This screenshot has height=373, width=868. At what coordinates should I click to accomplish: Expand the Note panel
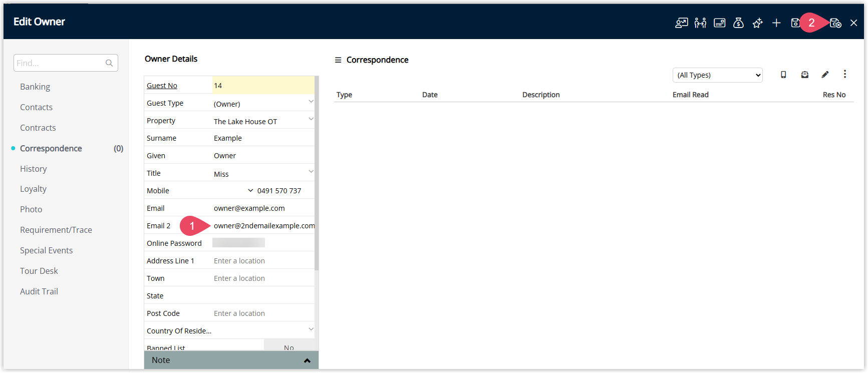pos(231,360)
